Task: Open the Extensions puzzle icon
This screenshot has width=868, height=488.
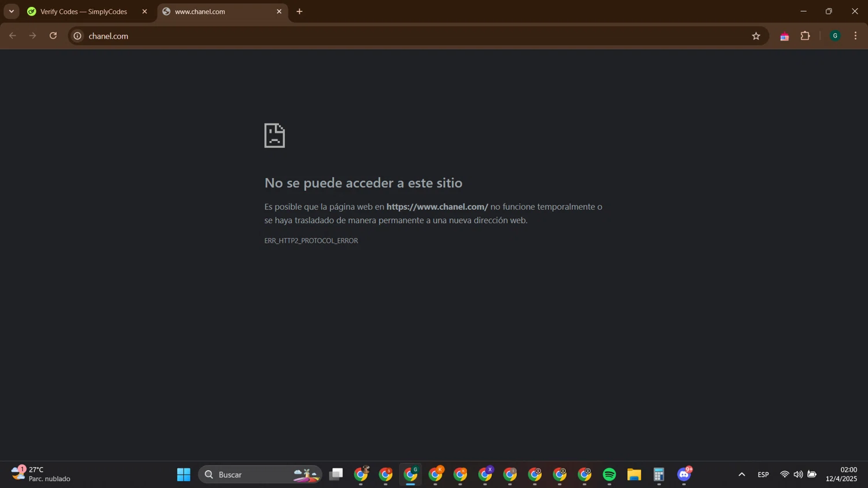Action: coord(805,36)
